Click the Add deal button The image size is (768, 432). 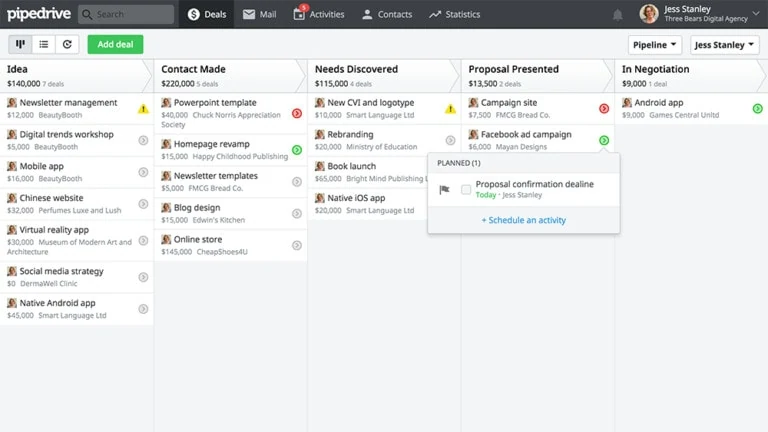(x=115, y=44)
